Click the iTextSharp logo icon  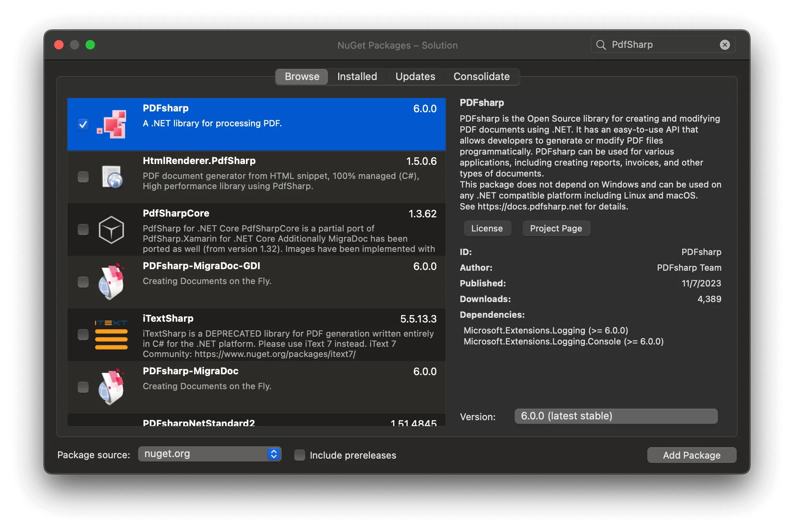point(111,335)
